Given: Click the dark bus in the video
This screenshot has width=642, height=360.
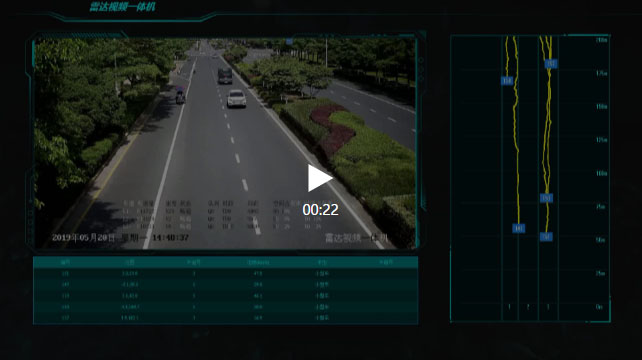Looking at the screenshot, I should pos(225,76).
